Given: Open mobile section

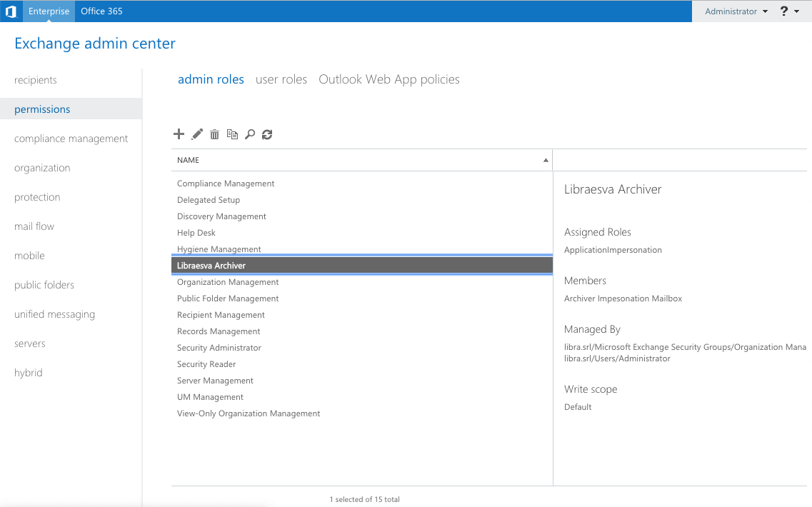Looking at the screenshot, I should [29, 256].
